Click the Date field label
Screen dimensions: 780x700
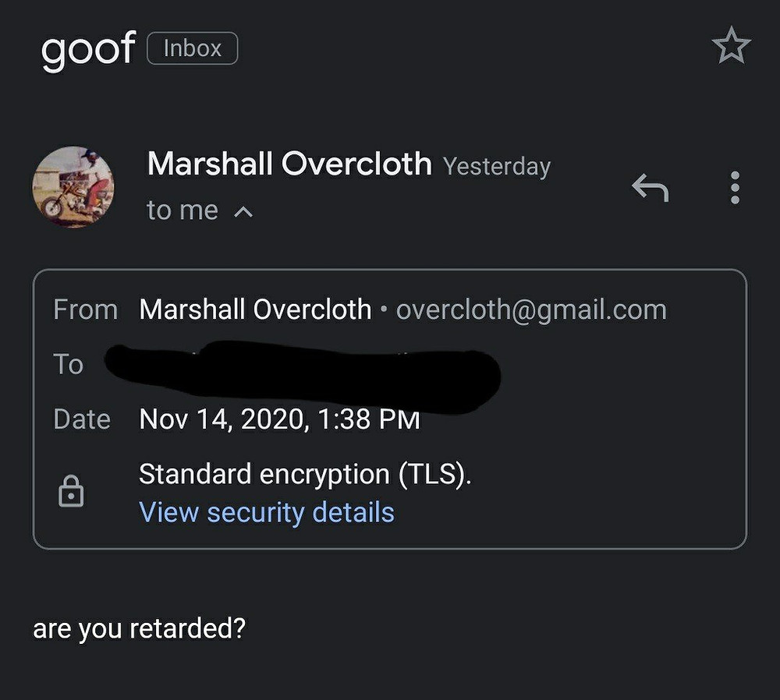(x=82, y=419)
